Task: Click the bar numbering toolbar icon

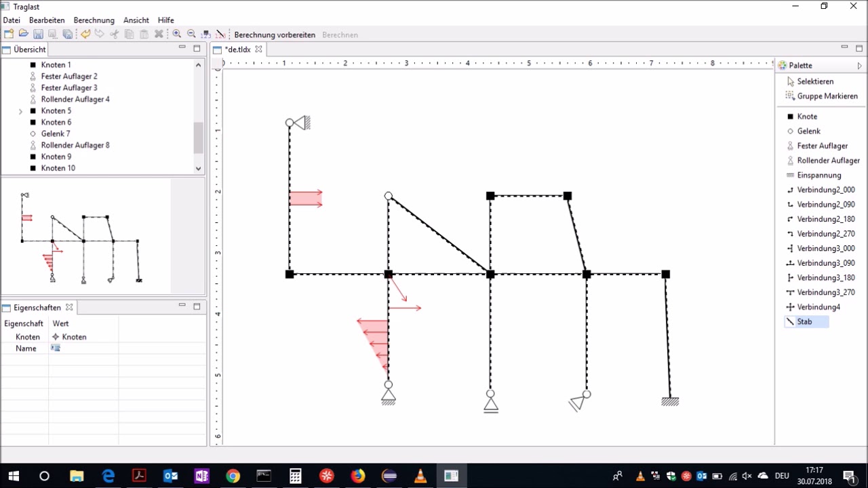Action: [x=220, y=34]
